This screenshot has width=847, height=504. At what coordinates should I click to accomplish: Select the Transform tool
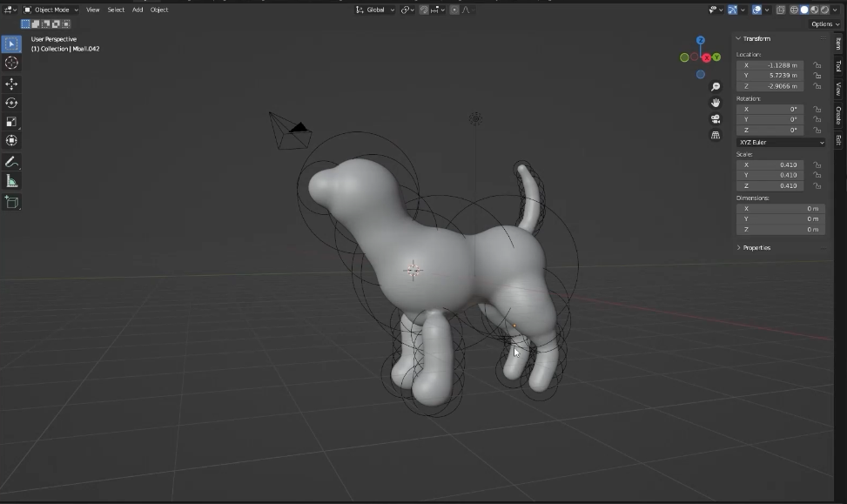11,140
